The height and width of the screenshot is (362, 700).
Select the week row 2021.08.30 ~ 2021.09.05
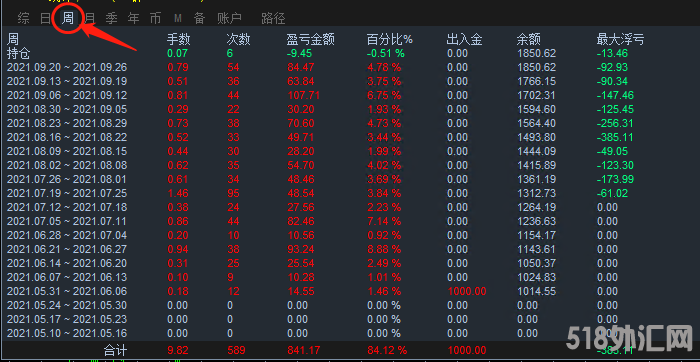coord(67,109)
